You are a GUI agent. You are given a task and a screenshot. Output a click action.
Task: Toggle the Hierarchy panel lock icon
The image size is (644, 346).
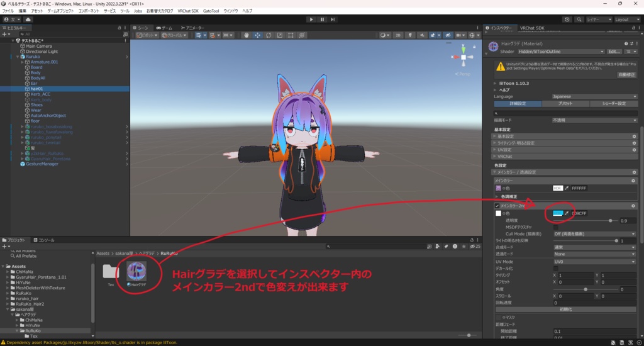point(119,28)
